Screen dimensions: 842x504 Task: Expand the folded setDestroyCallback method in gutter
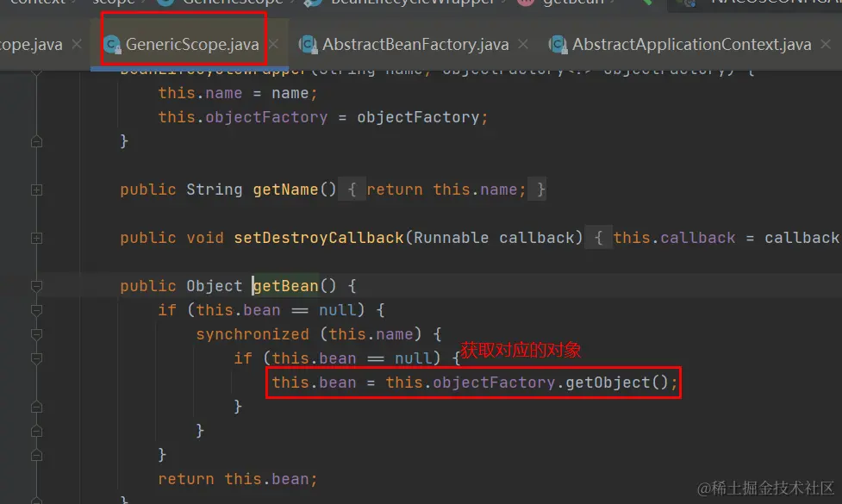click(x=36, y=238)
